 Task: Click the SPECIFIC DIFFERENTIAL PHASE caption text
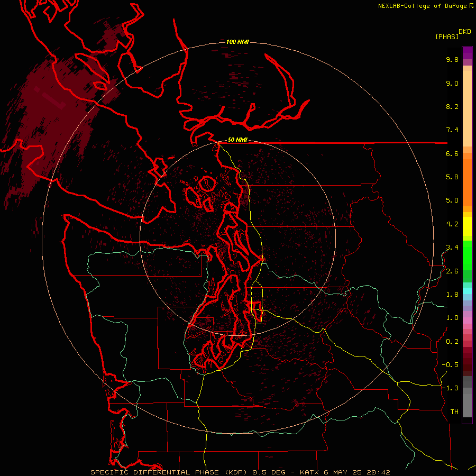click(155, 472)
